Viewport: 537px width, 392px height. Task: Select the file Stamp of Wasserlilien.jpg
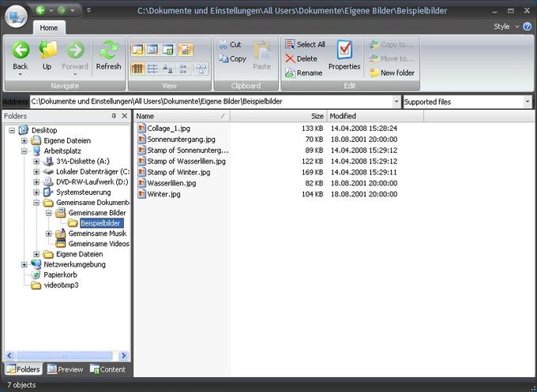click(186, 161)
